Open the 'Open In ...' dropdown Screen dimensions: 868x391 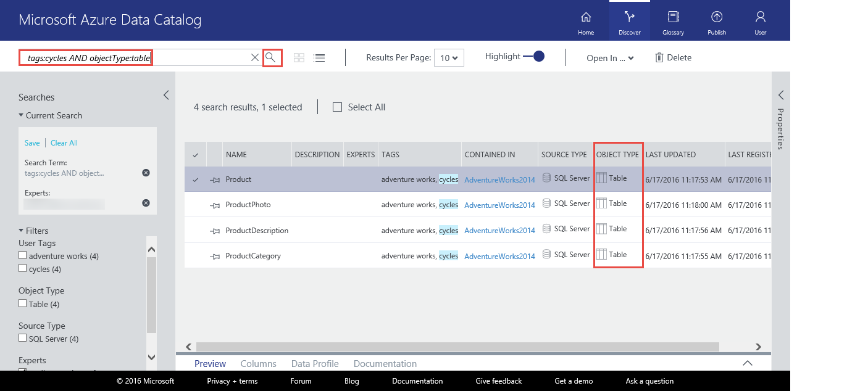(610, 58)
